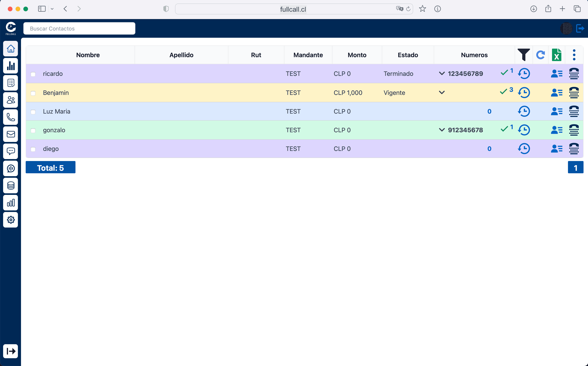Expand gonzalo's phone number chevron
This screenshot has height=366, width=588.
tap(442, 130)
